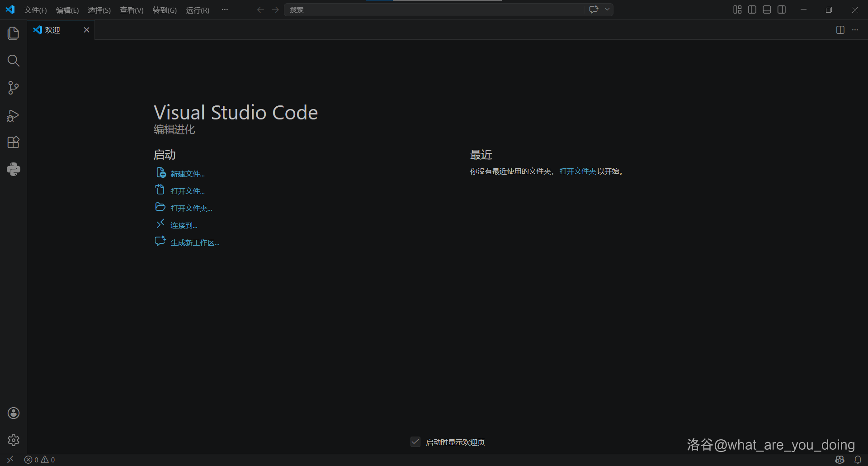Open the Search view in activity bar
The image size is (868, 466).
[x=13, y=61]
